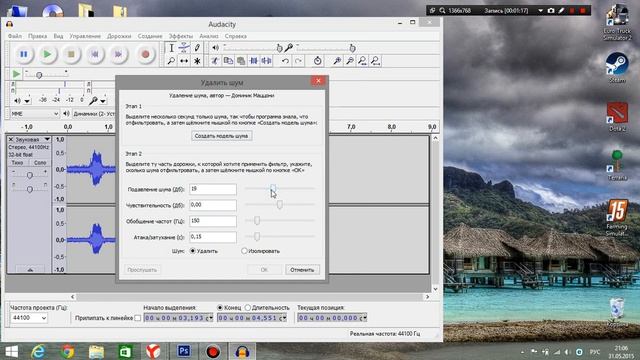This screenshot has height=360, width=640.
Task: Open Chrome from the taskbar
Action: point(68,351)
